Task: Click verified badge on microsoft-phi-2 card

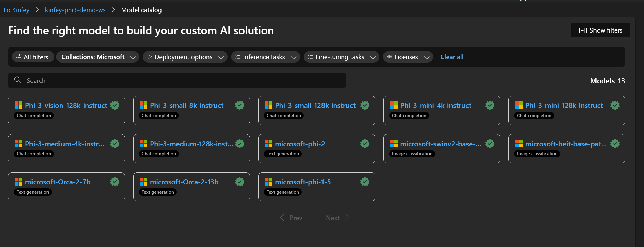Action: pos(365,144)
